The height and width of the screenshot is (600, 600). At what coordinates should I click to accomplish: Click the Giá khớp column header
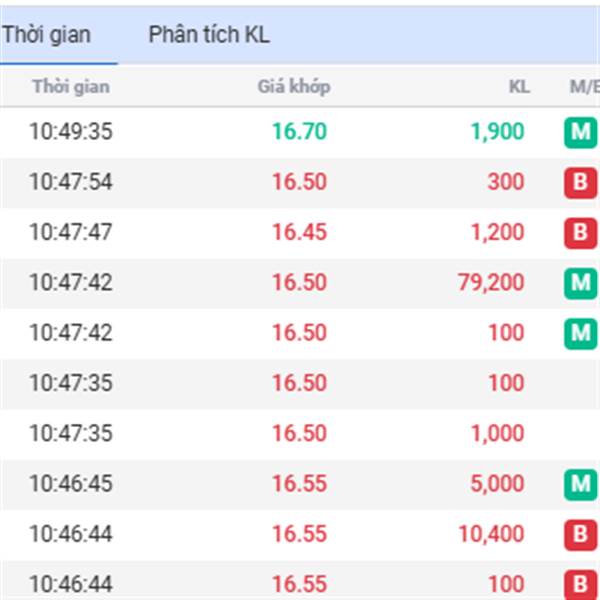[x=294, y=87]
